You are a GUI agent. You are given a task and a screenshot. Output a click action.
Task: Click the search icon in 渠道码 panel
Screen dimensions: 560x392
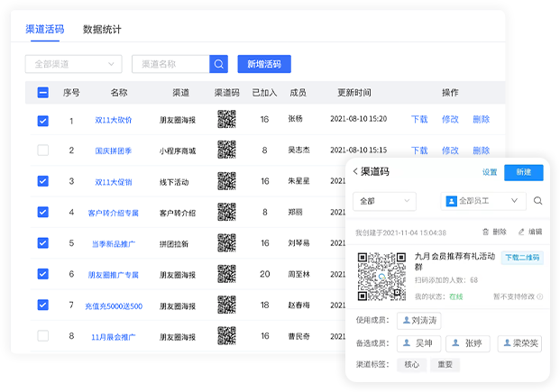coord(538,201)
